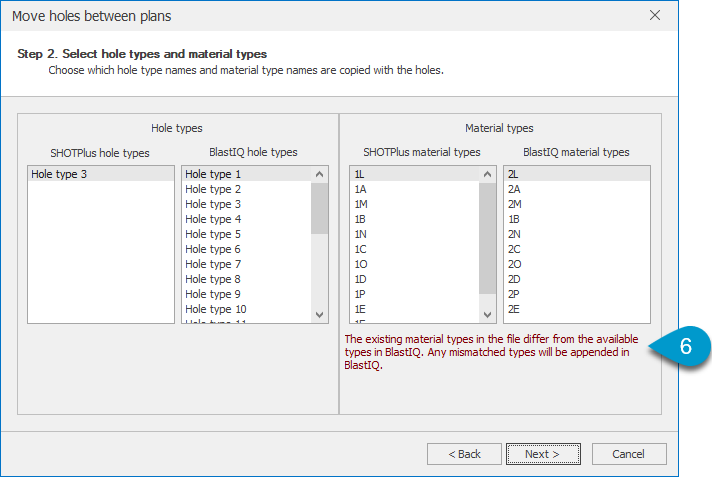Select Hole type 3 in SHOTPlus hole types
712x477 pixels.
point(101,174)
